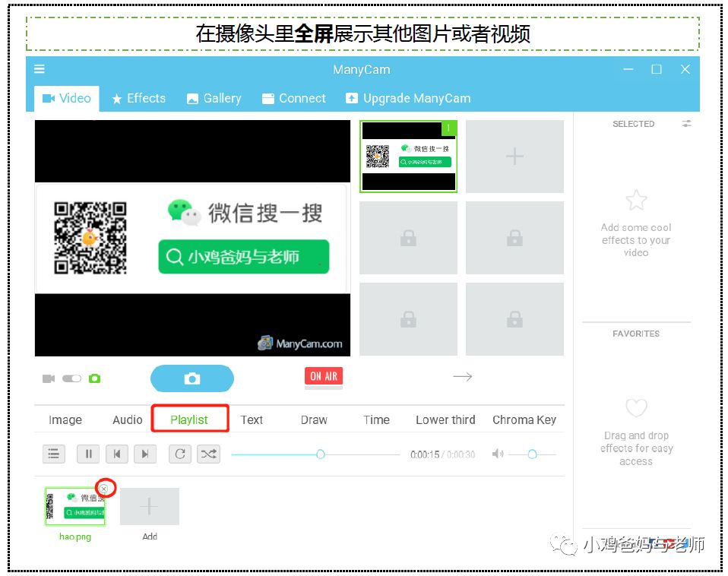Expand options with the Upgrade ManyCam dropdown

click(410, 98)
